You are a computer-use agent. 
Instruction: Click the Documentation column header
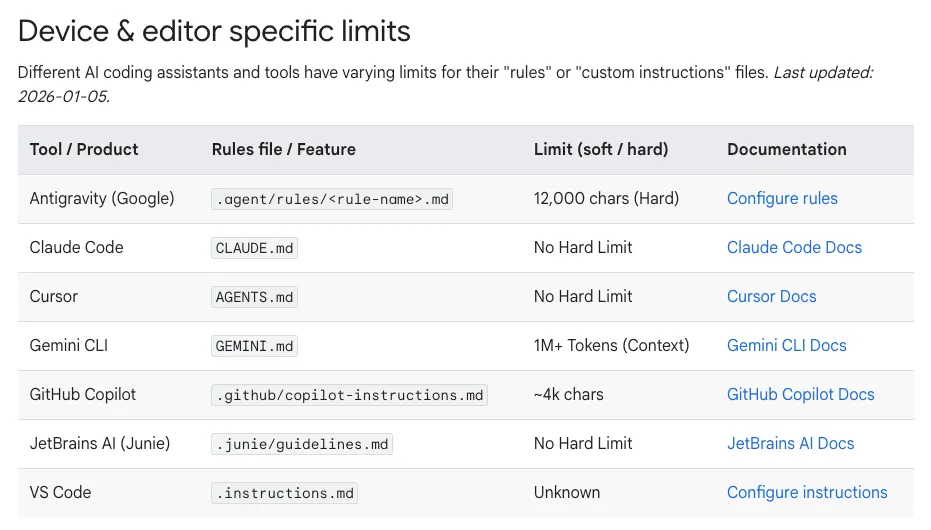coord(787,150)
